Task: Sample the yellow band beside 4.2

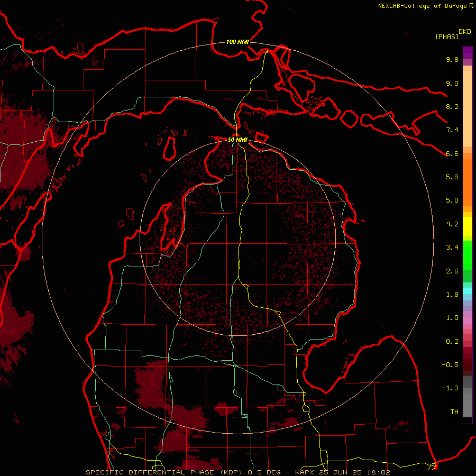Action: [x=467, y=226]
